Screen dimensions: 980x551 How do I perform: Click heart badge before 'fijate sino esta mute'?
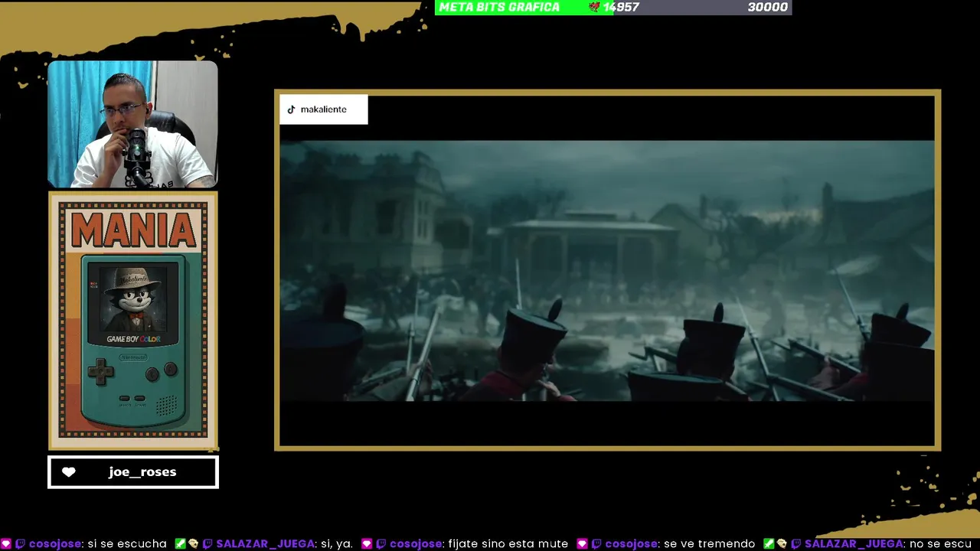(367, 543)
